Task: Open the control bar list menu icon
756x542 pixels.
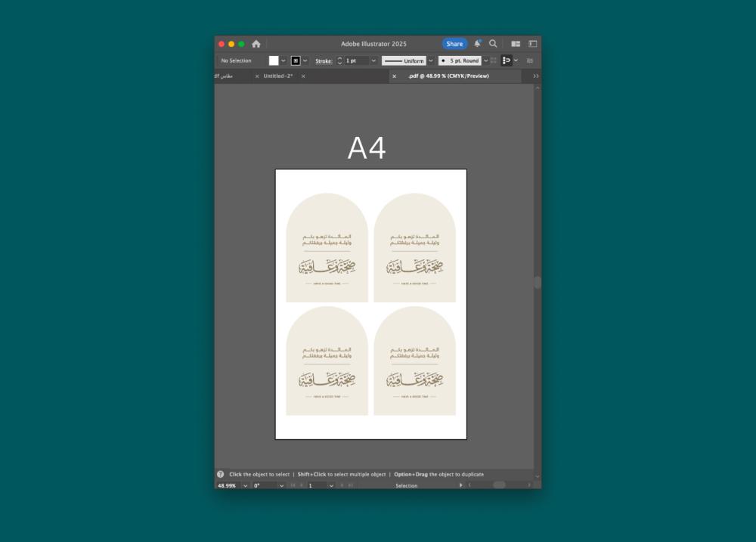Action: click(530, 60)
